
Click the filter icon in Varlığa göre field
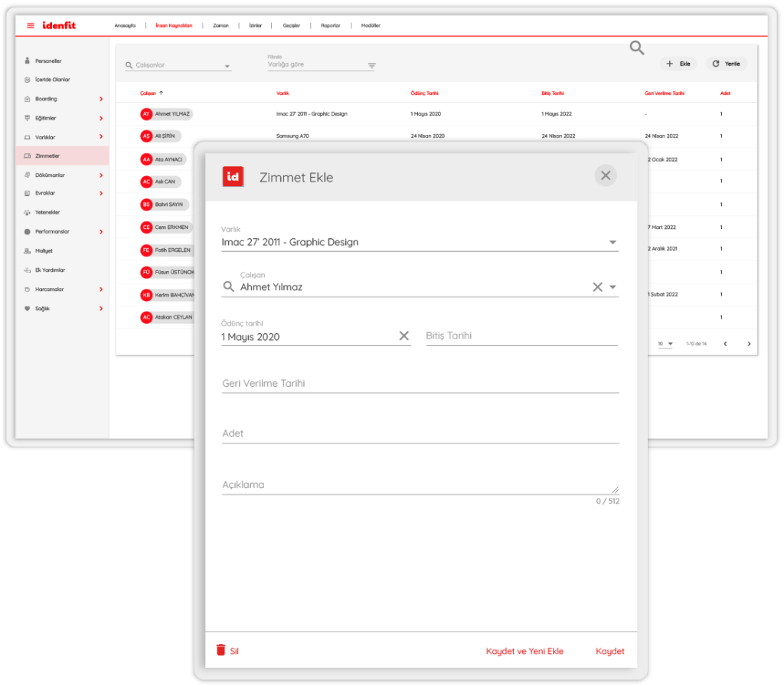click(371, 66)
